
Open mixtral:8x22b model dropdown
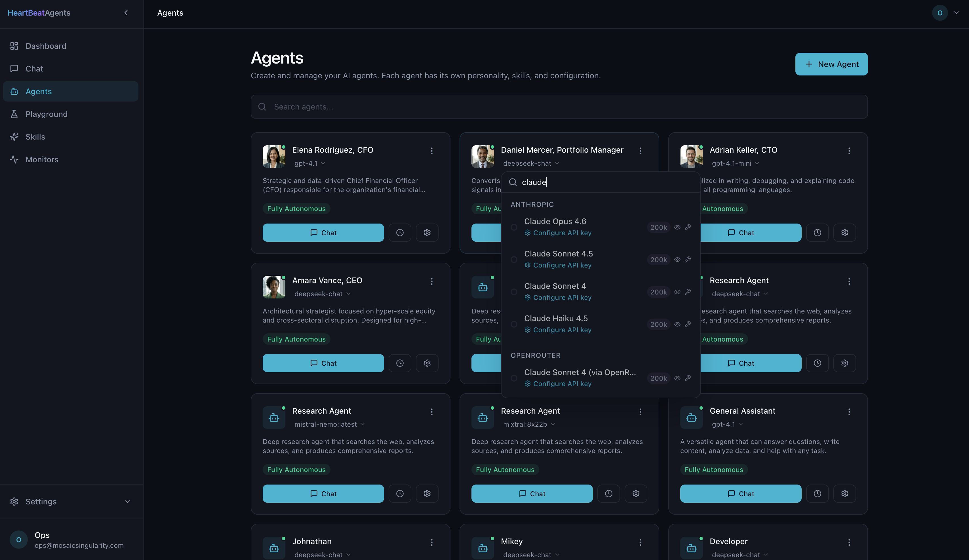[x=529, y=424]
